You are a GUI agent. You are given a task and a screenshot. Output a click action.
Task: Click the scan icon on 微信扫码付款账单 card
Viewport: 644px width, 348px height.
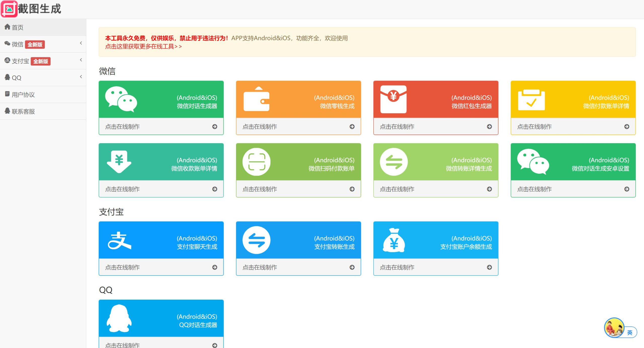coord(256,162)
